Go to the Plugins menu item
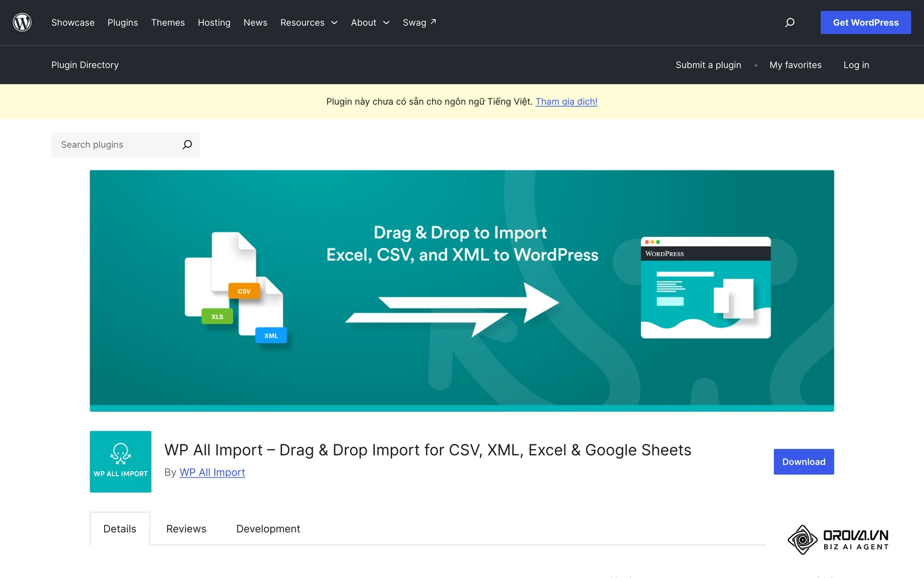 pos(122,23)
